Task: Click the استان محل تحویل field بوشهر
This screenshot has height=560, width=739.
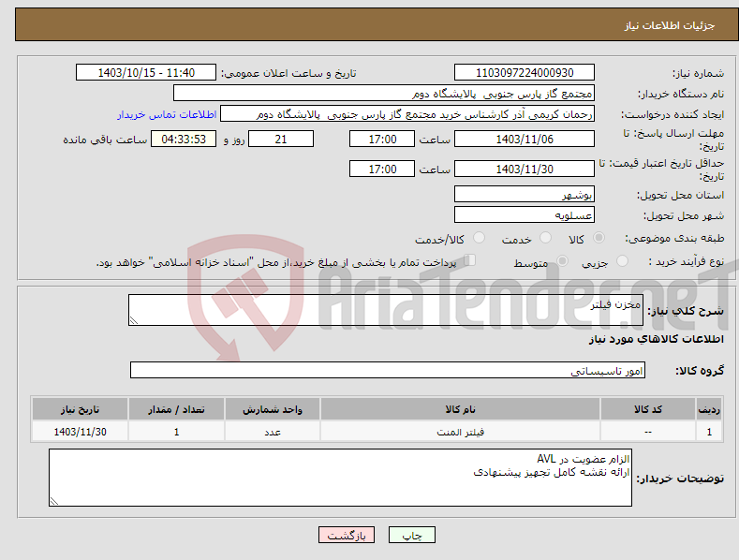Action: pyautogui.click(x=525, y=194)
